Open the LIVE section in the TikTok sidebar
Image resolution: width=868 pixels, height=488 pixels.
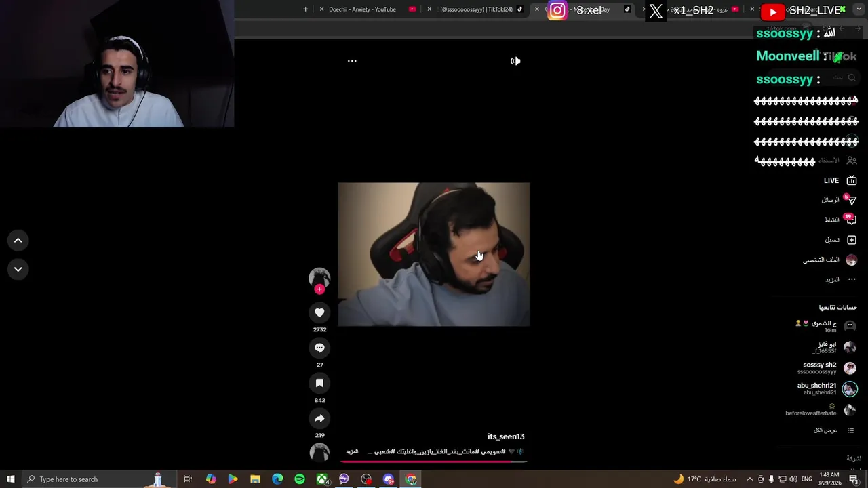(840, 180)
